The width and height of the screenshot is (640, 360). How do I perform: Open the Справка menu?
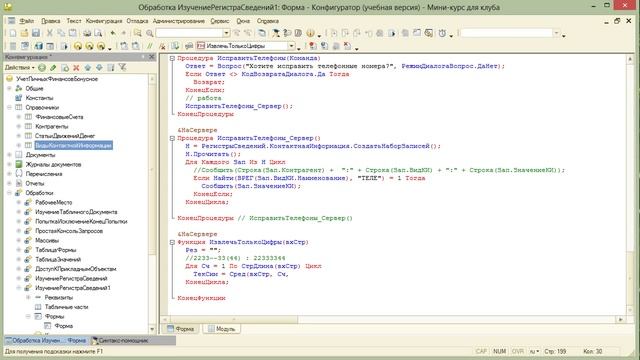268,21
